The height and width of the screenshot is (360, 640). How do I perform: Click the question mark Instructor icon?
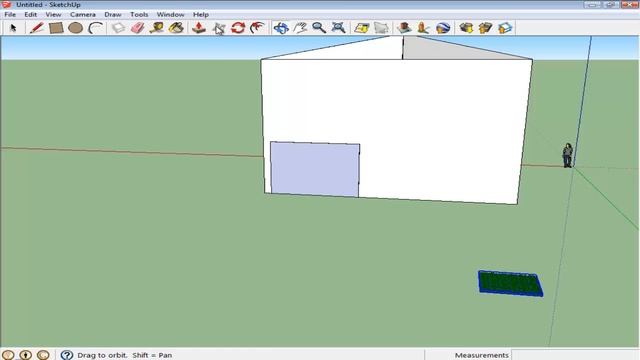[67, 355]
